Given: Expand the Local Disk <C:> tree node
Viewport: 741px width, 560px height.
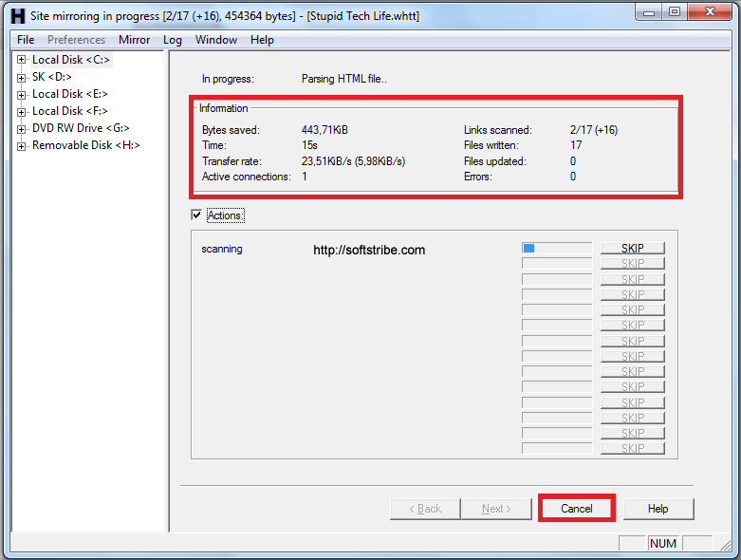Looking at the screenshot, I should (21, 60).
